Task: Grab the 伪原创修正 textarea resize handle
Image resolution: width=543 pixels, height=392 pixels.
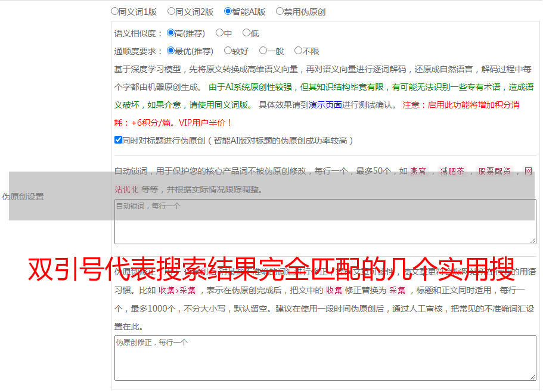Action: 533,377
